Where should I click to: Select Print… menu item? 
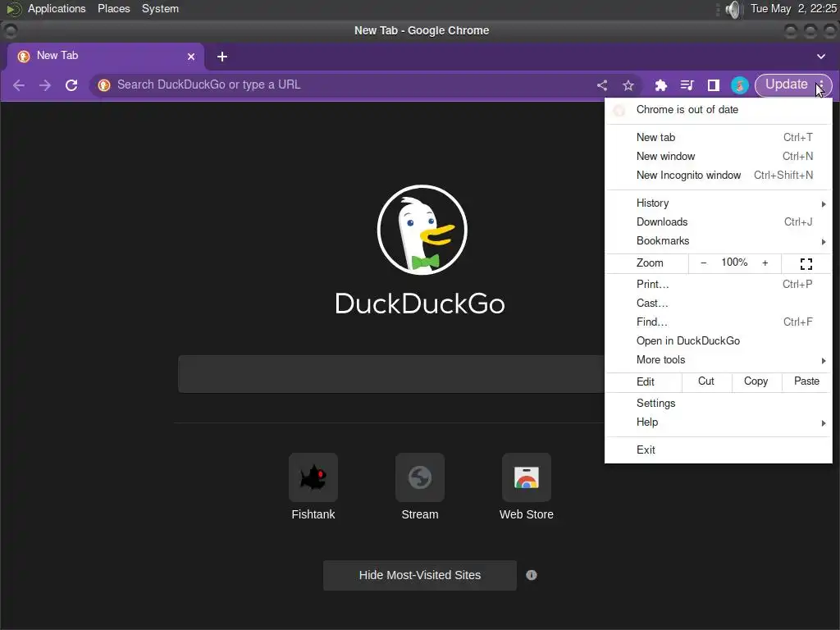(x=719, y=285)
